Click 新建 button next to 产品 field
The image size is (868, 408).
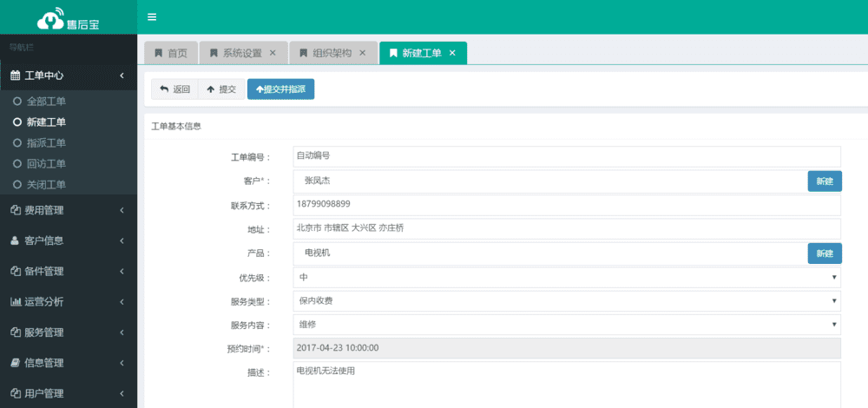click(825, 253)
